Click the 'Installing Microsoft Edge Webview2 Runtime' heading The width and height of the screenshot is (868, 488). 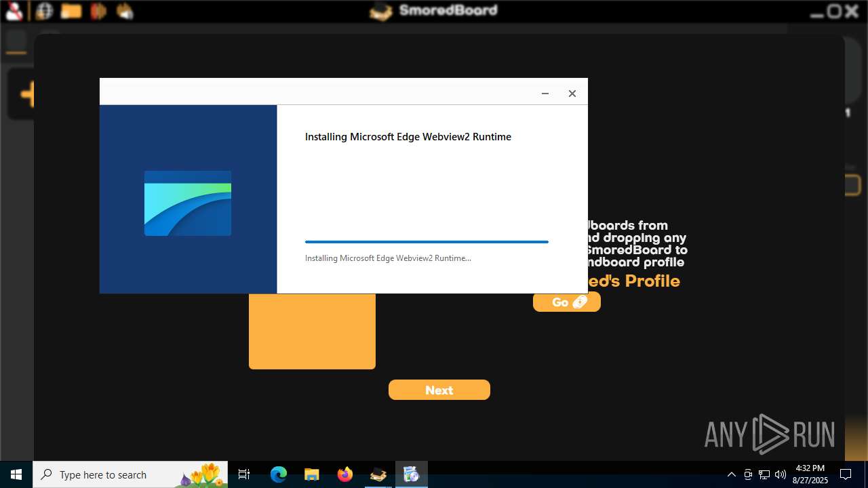(x=408, y=137)
